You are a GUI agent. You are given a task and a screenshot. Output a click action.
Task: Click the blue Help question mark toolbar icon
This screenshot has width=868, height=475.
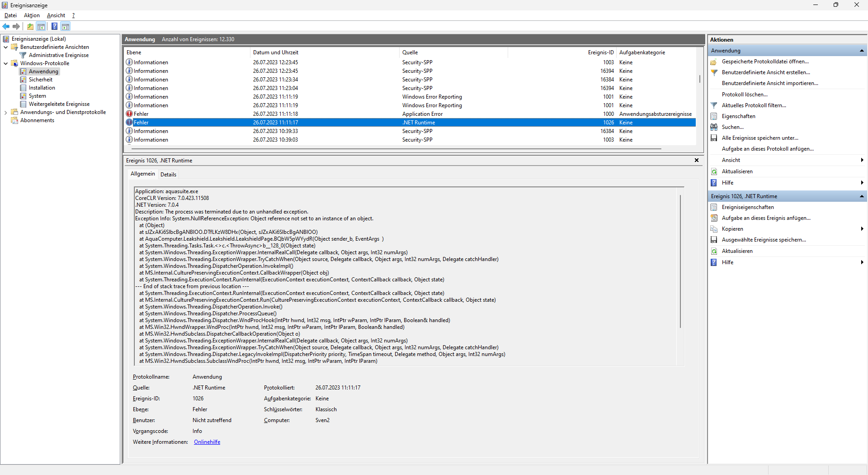pos(54,26)
